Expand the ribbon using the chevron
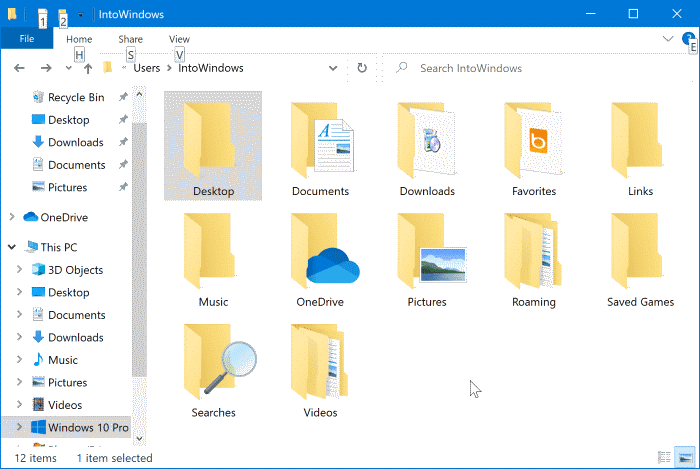700x469 pixels. [669, 38]
